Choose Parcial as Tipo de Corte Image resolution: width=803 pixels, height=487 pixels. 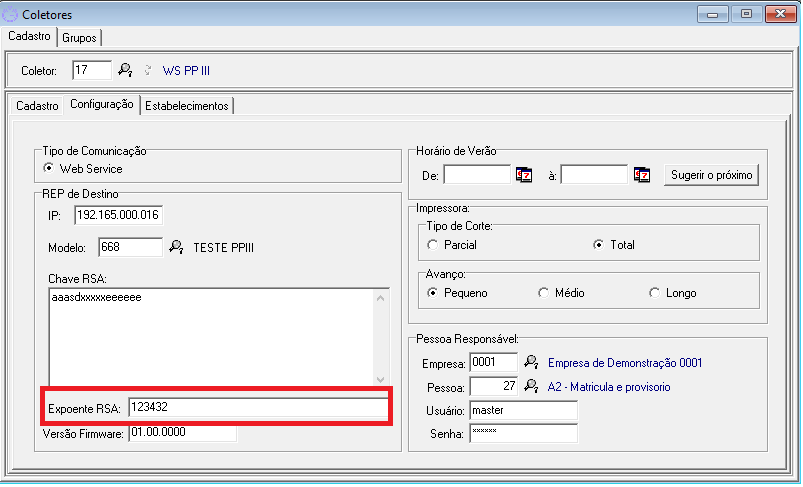[x=433, y=244]
